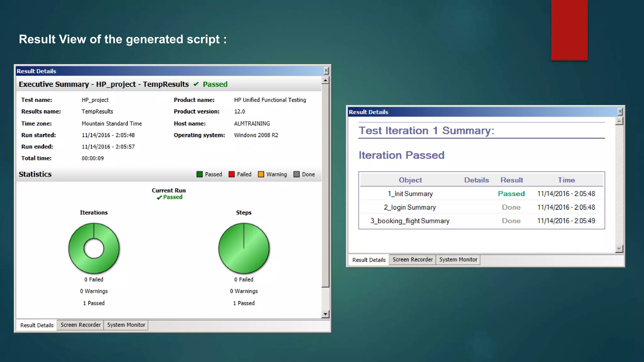
Task: Click scroll up arrow in Executive Summary window
Action: 325,80
